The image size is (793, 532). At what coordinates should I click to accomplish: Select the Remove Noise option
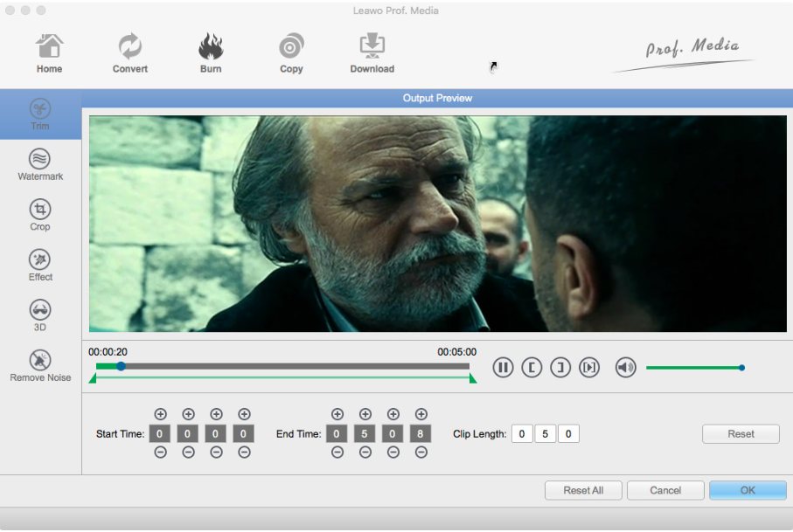pyautogui.click(x=40, y=366)
